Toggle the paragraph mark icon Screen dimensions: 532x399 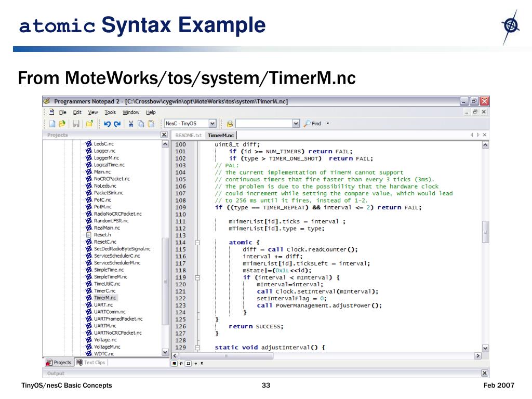click(202, 364)
